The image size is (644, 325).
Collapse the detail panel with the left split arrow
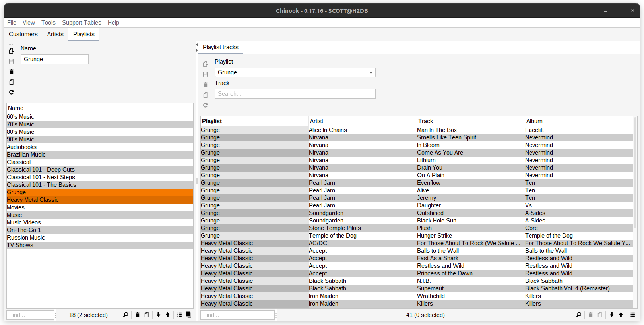click(197, 45)
